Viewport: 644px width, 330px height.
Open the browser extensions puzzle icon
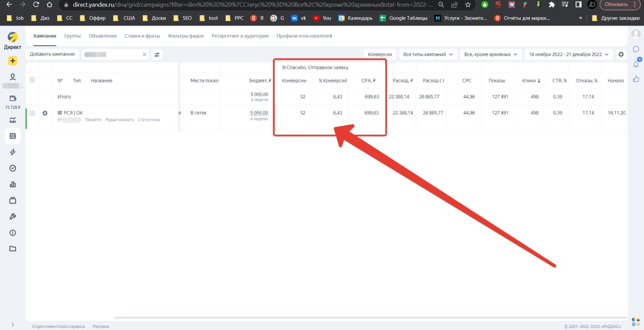(x=551, y=5)
